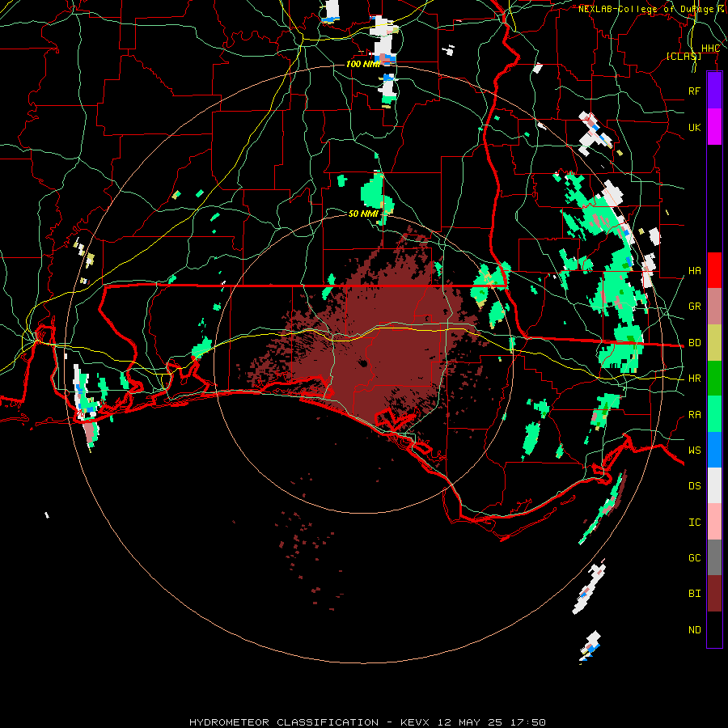Click the UK magenta legend swatch
This screenshot has height=728, width=728.
714,127
